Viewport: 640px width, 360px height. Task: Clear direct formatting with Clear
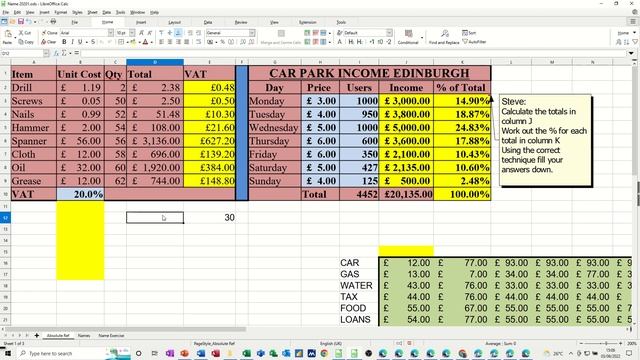[x=48, y=42]
